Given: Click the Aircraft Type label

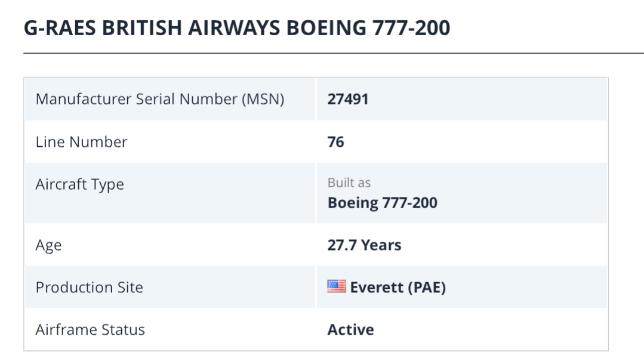Looking at the screenshot, I should tap(79, 184).
